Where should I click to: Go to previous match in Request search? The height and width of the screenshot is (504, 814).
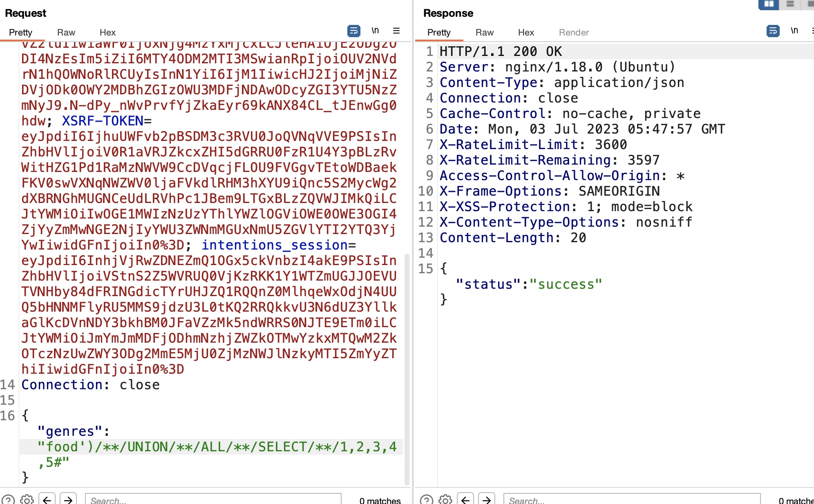tap(47, 500)
